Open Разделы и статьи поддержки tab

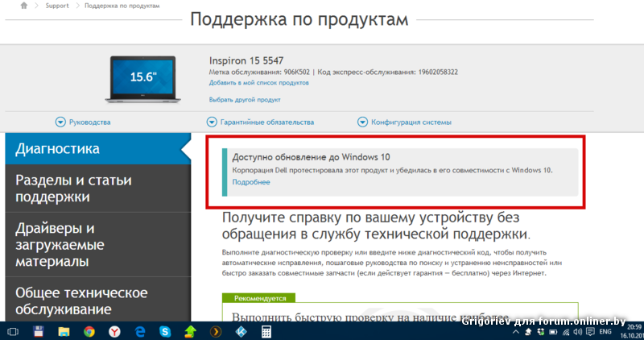[x=97, y=189]
